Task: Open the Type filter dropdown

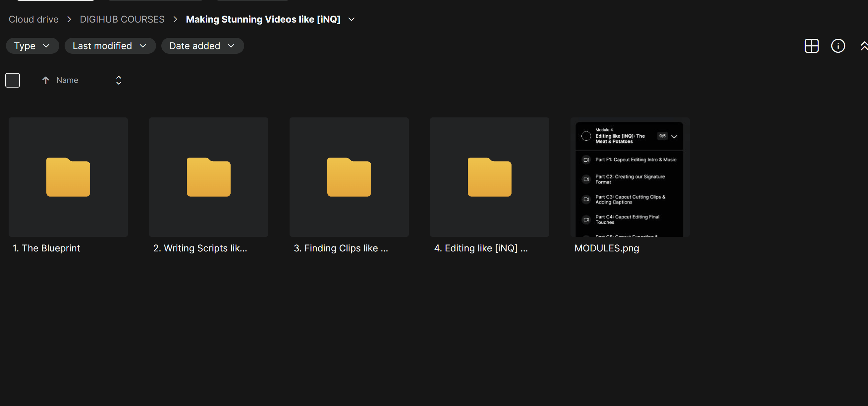Action: 32,46
